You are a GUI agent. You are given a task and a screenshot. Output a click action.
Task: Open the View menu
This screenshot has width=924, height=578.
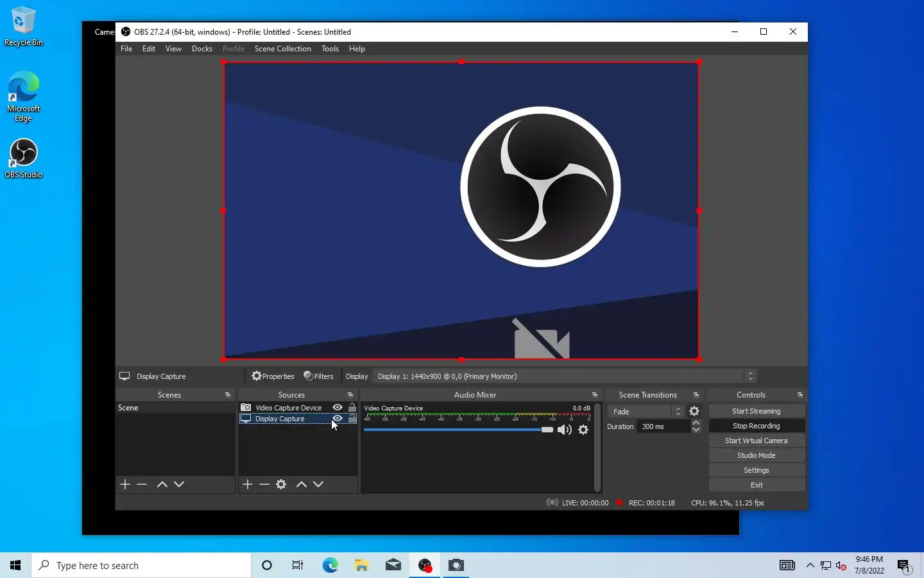[173, 49]
